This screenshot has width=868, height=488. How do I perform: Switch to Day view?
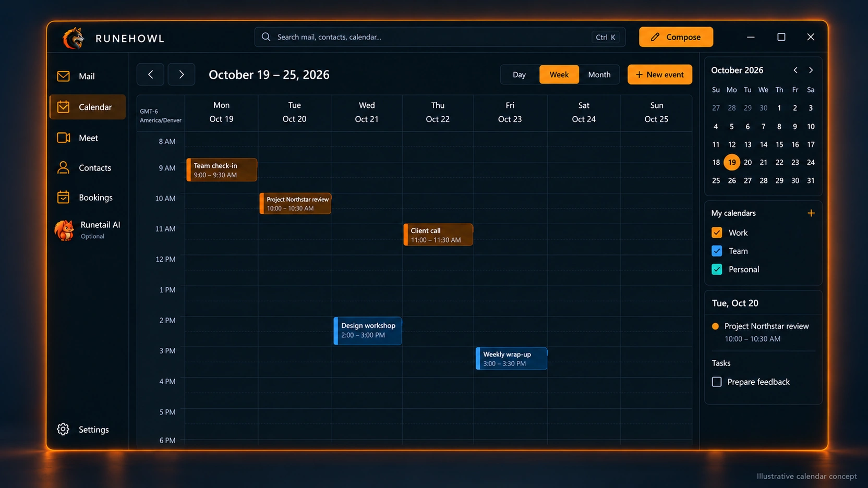coord(519,75)
